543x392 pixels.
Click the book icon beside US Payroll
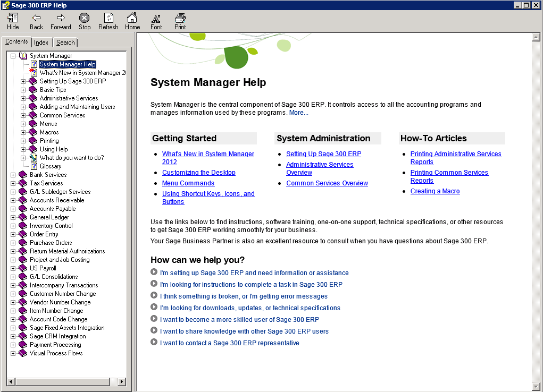pyautogui.click(x=23, y=268)
